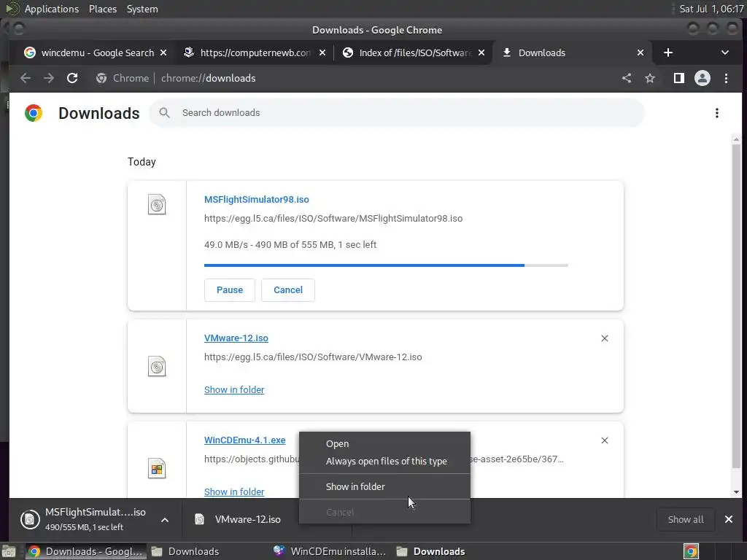The height and width of the screenshot is (560, 747).
Task: Click the Chrome logo beside Downloads title
Action: point(34,113)
